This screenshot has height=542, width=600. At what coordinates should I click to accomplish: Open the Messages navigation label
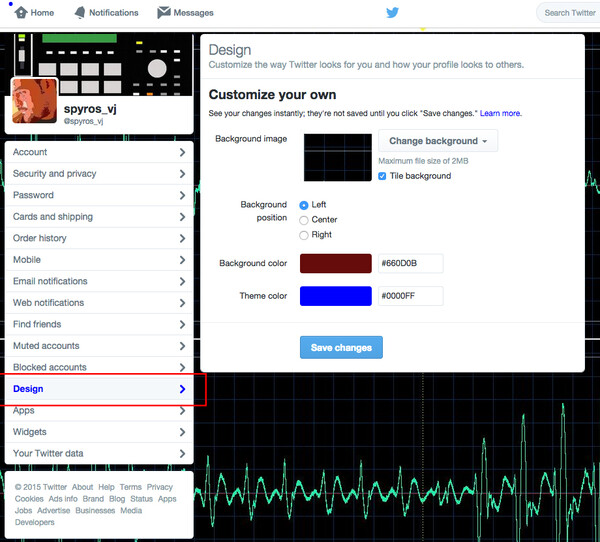tap(193, 13)
